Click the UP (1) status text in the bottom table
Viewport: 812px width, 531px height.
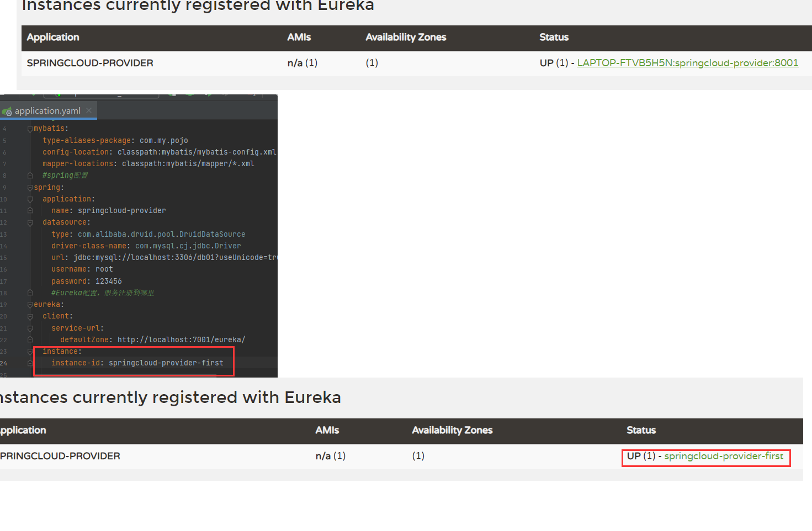point(641,456)
